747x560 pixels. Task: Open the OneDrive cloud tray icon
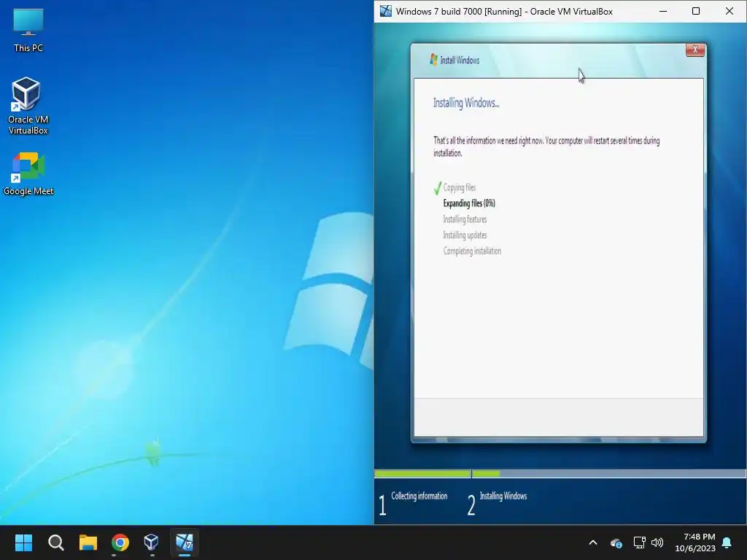click(616, 542)
